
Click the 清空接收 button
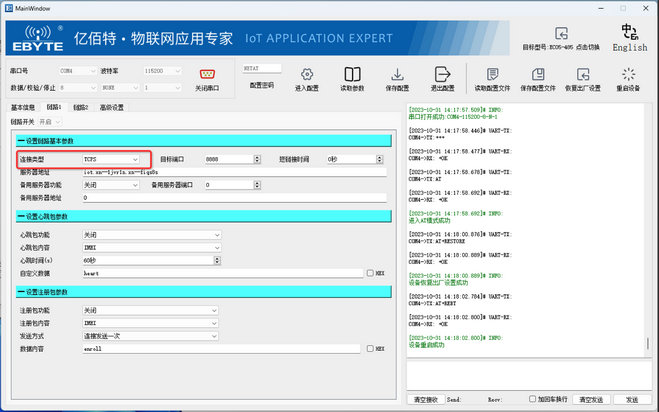coord(426,399)
